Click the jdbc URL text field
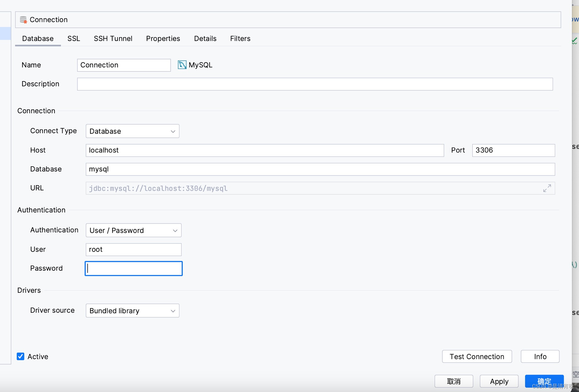 [x=320, y=188]
